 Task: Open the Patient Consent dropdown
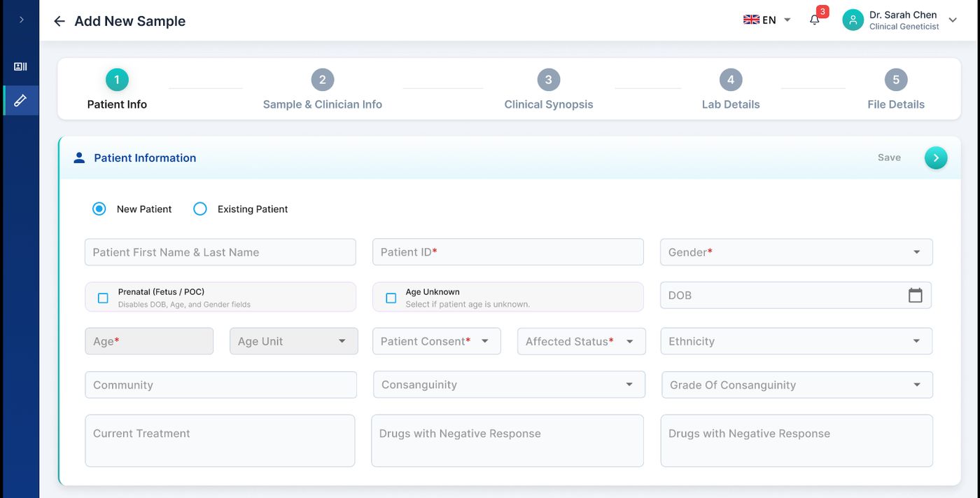tap(436, 341)
